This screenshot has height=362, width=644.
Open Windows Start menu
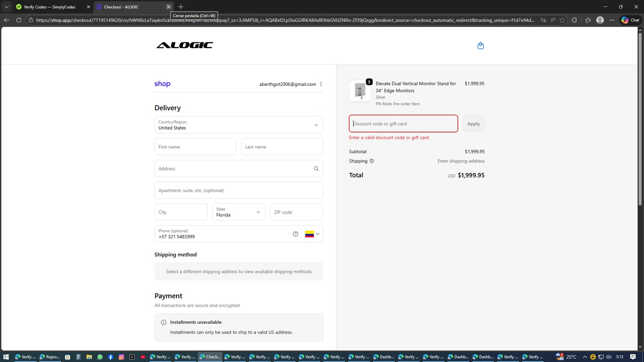[x=6, y=357]
